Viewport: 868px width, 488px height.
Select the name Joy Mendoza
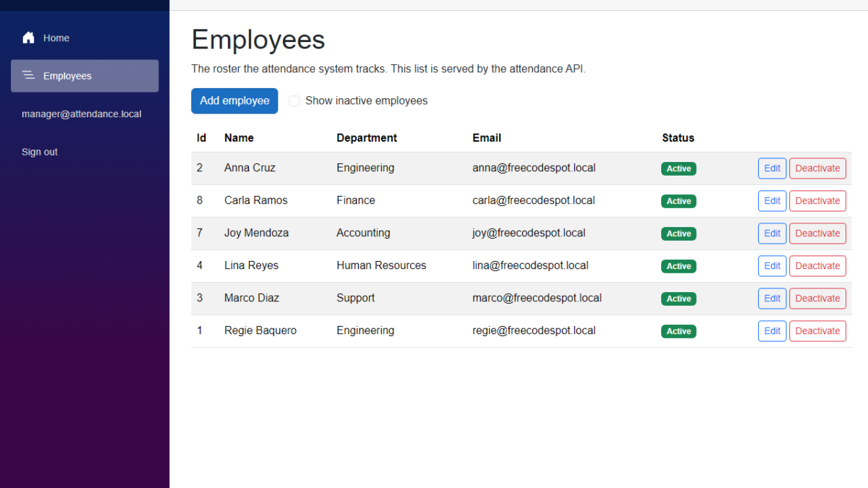click(256, 233)
